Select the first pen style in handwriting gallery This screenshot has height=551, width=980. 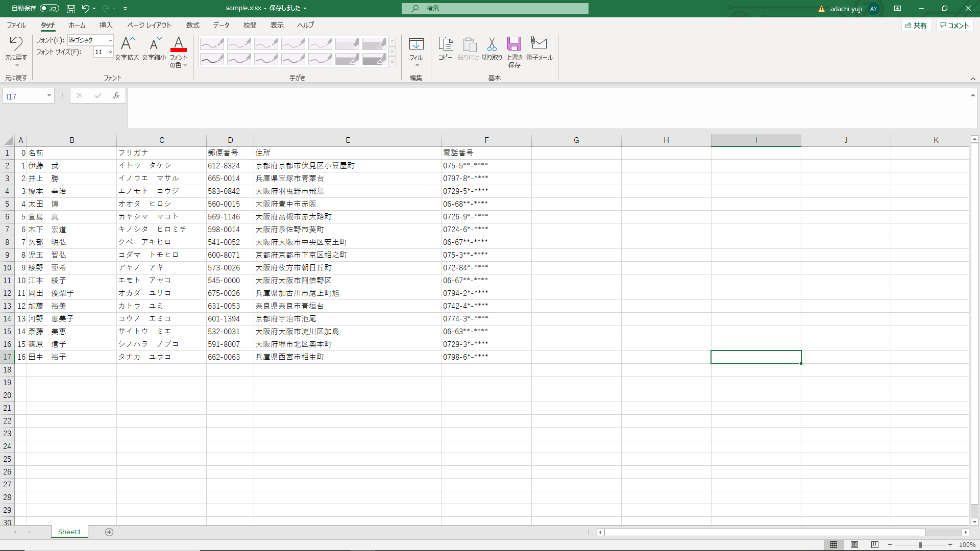tap(212, 44)
